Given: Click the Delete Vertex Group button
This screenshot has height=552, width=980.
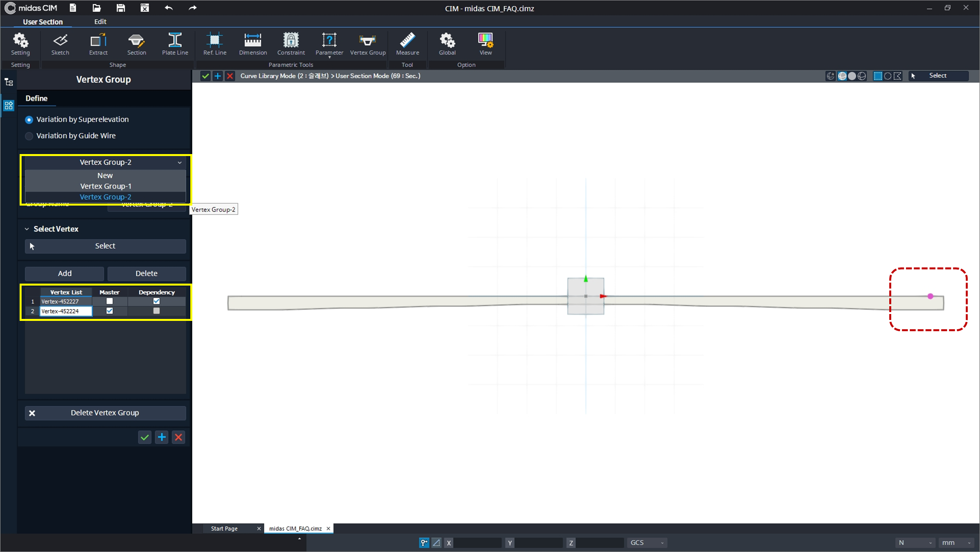Looking at the screenshot, I should (105, 413).
